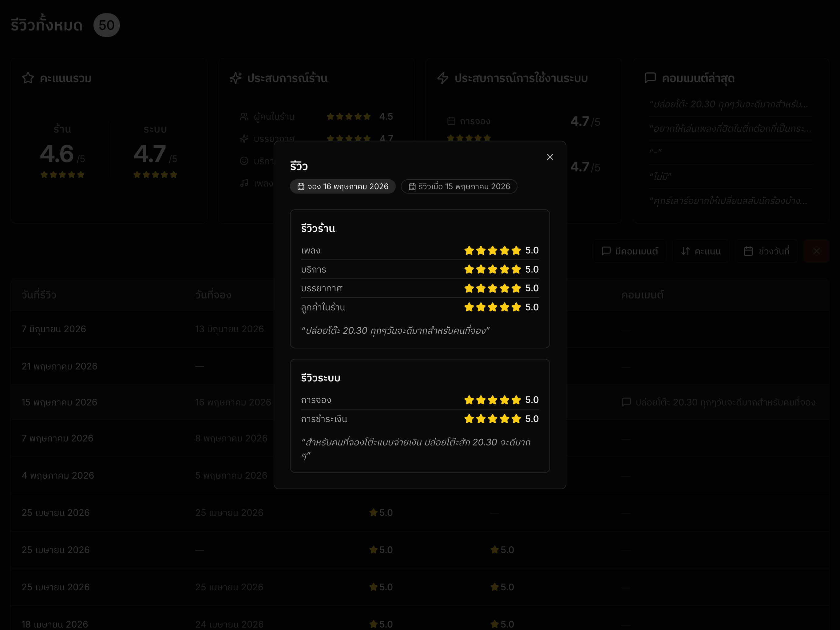This screenshot has width=840, height=630.
Task: Open the 7 มิถุนายน 2026 review row
Action: coord(420,329)
